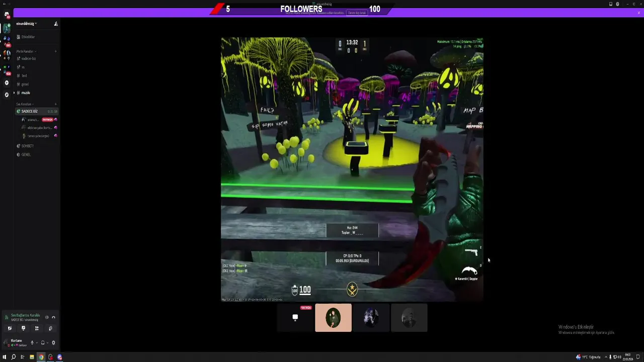Select the highlighted peach participant tile

click(333, 318)
